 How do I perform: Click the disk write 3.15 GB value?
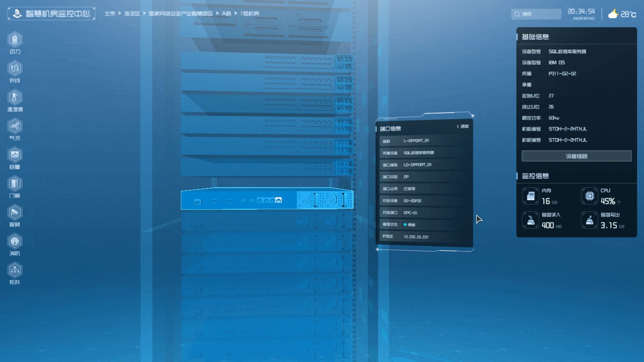[612, 225]
